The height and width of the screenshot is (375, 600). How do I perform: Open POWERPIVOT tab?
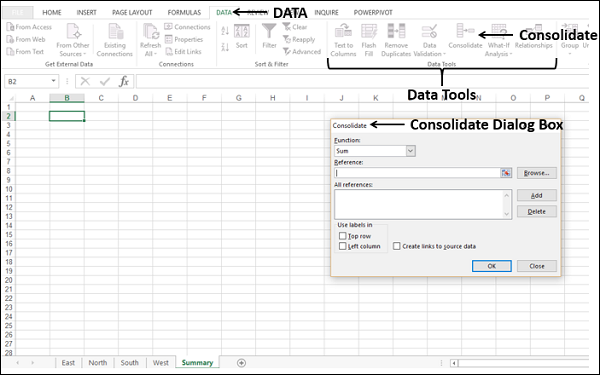pos(373,12)
